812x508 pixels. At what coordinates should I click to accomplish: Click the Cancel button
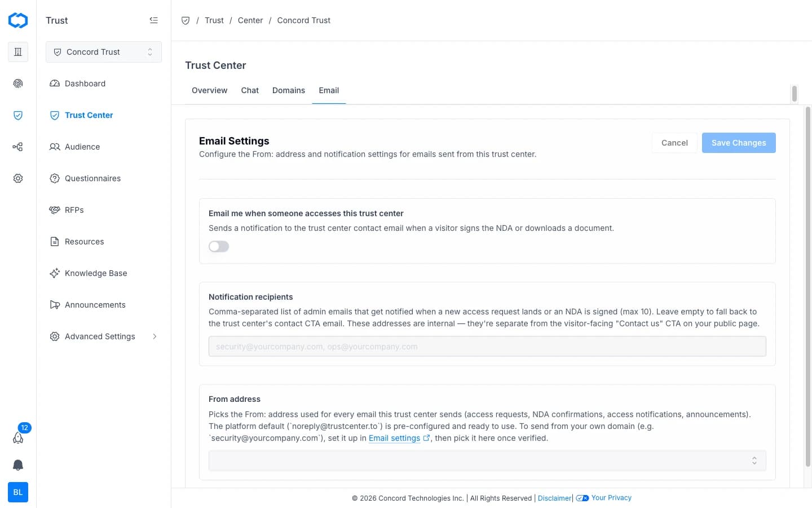tap(674, 143)
